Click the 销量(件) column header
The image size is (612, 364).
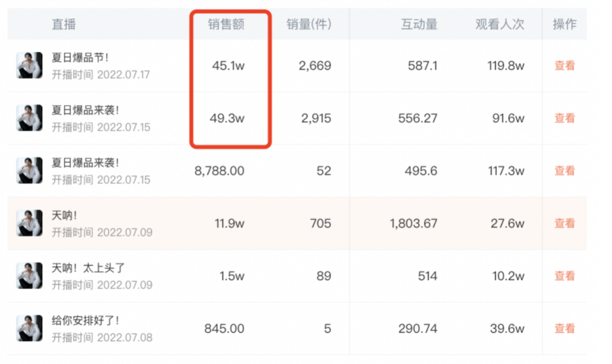point(309,24)
